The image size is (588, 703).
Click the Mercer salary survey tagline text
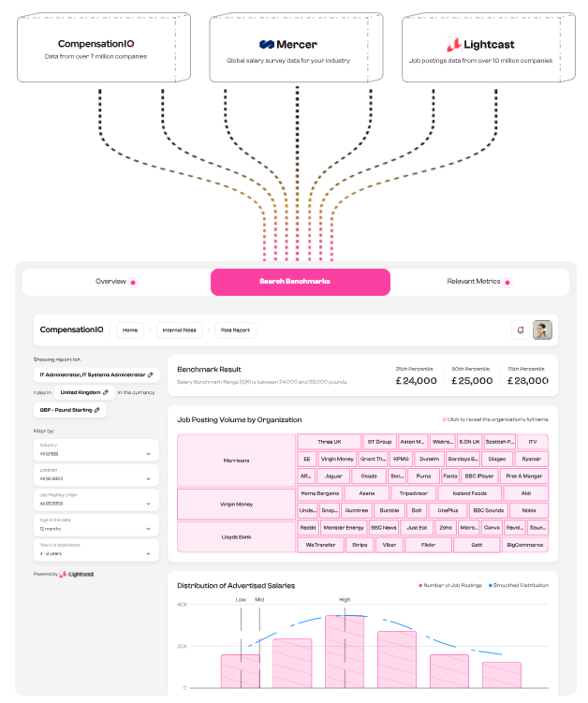coord(288,61)
